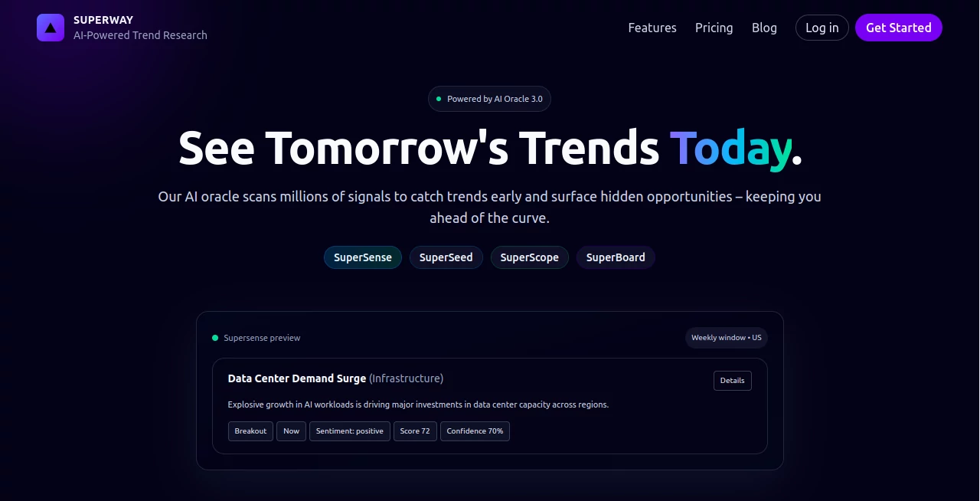The width and height of the screenshot is (980, 501).
Task: Select the Sentiment: positive chip
Action: click(x=349, y=431)
